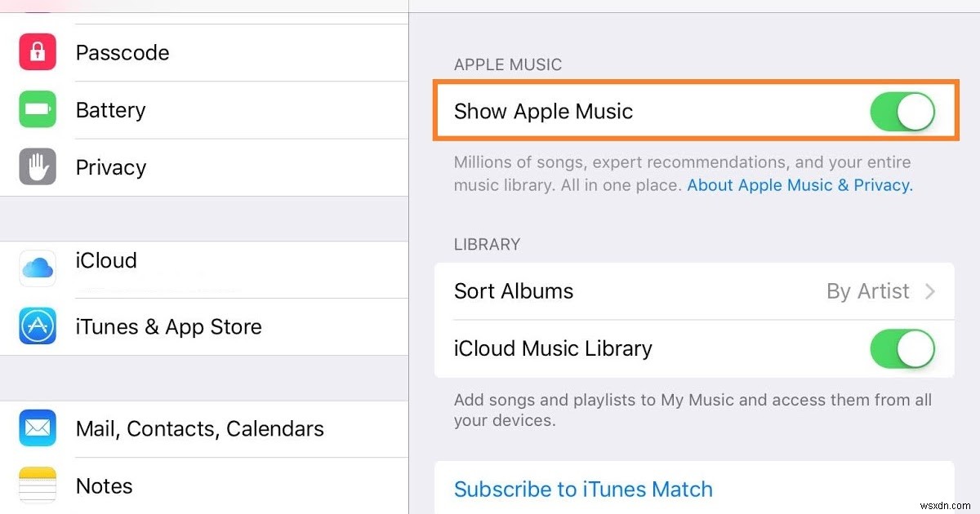Click the Privacy hand icon
The height and width of the screenshot is (514, 980).
pos(37,166)
